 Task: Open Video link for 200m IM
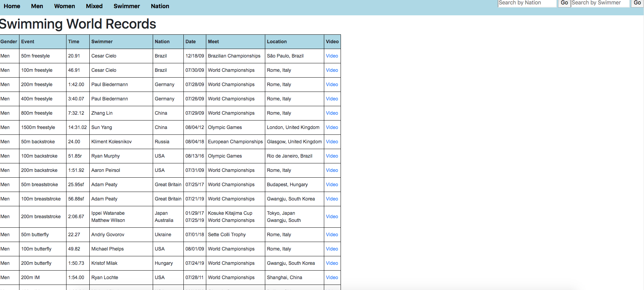click(332, 277)
